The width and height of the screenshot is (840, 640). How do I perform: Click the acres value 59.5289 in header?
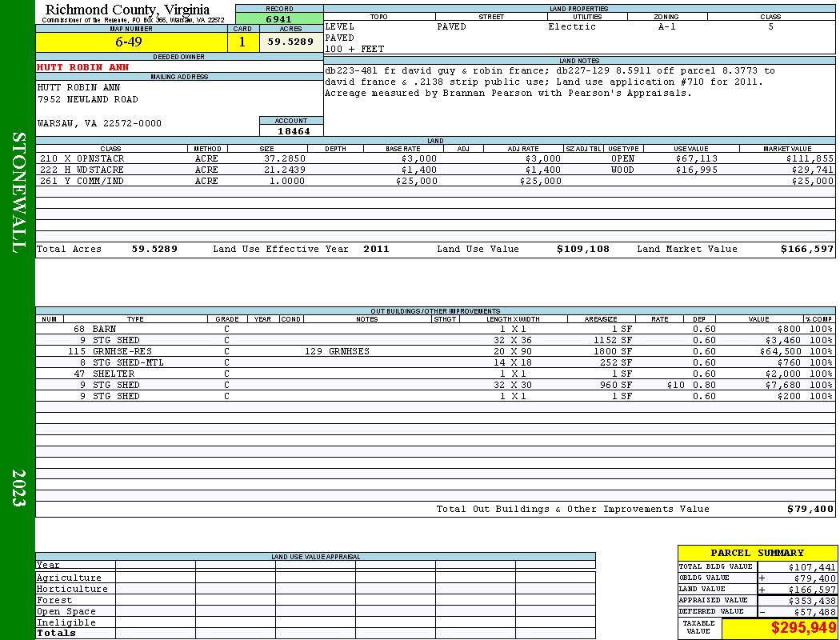click(291, 42)
